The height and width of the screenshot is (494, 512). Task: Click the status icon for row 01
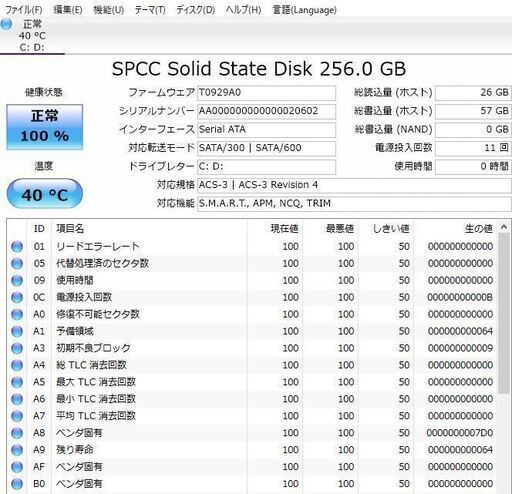click(x=17, y=247)
